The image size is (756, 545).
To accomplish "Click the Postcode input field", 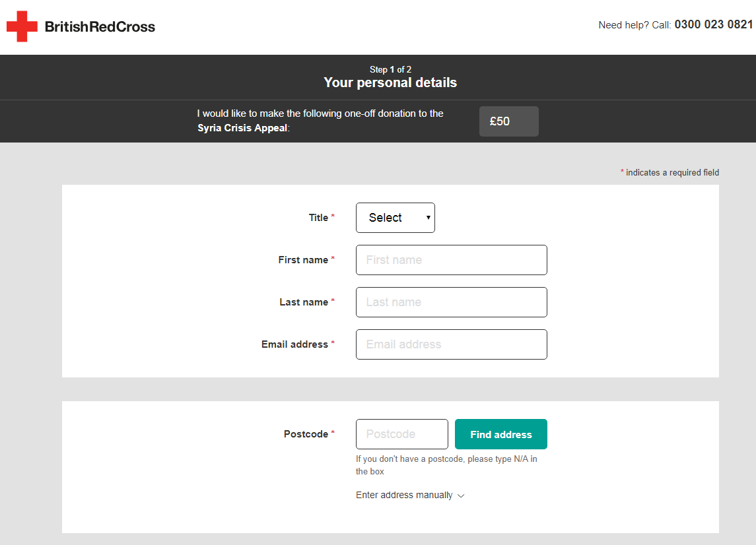I will point(402,434).
